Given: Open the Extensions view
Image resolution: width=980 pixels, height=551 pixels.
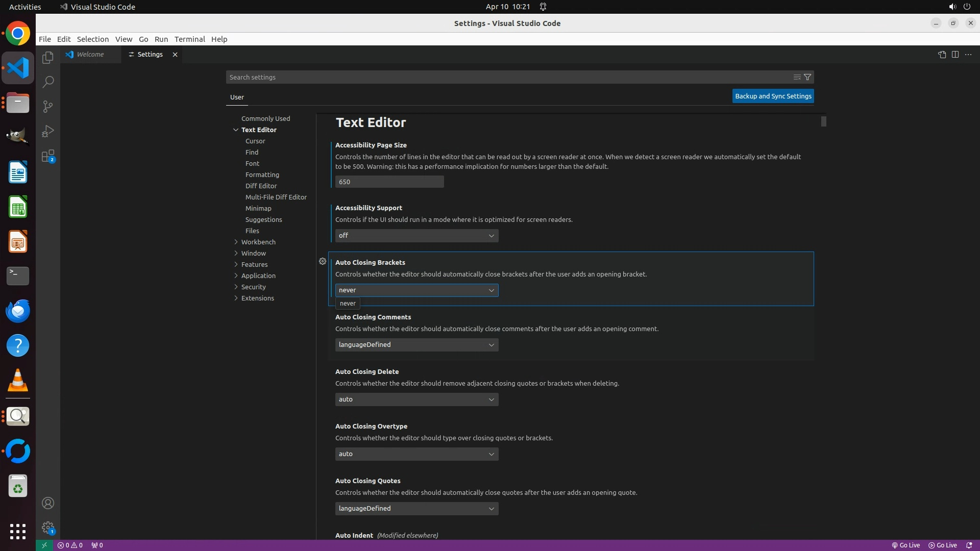Looking at the screenshot, I should pyautogui.click(x=47, y=156).
